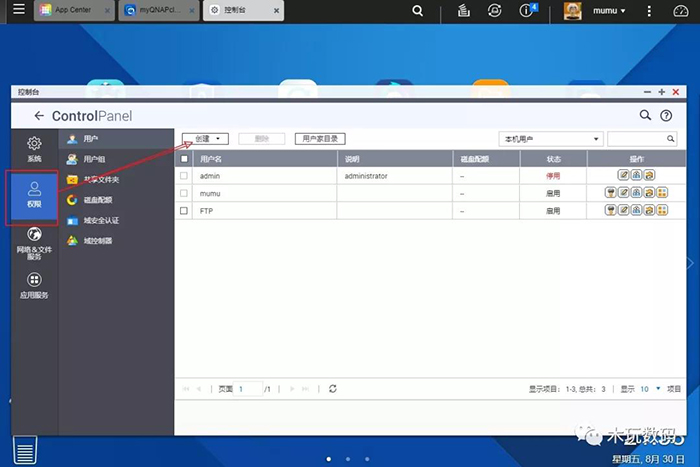Image resolution: width=700 pixels, height=467 pixels.
Task: Go to previous page of users
Action: pyautogui.click(x=199, y=389)
